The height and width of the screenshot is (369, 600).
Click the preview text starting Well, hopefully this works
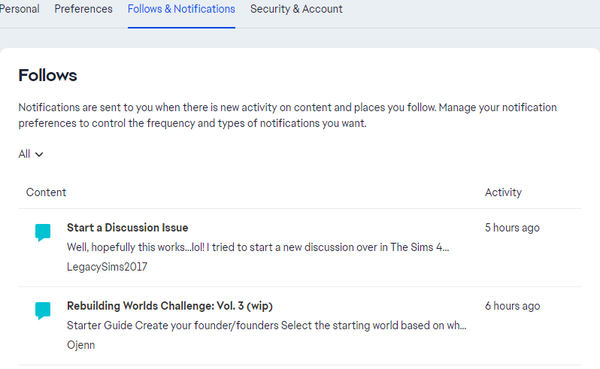point(258,247)
